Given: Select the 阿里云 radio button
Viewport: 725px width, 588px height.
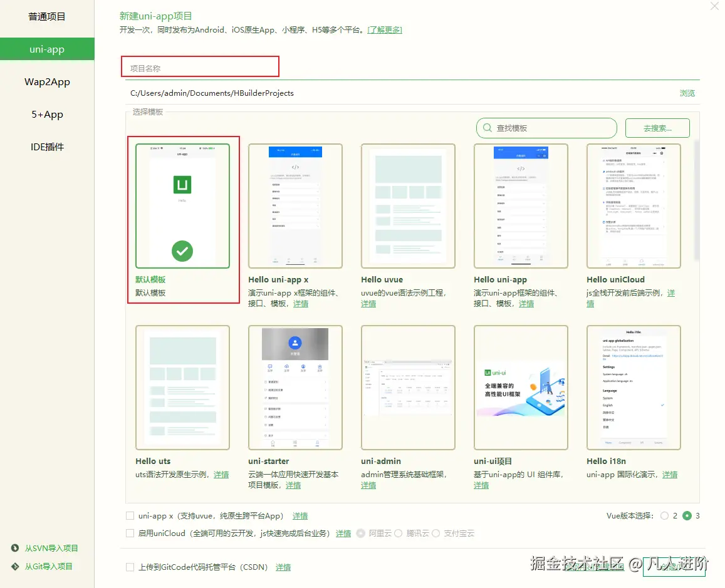Looking at the screenshot, I should coord(360,533).
